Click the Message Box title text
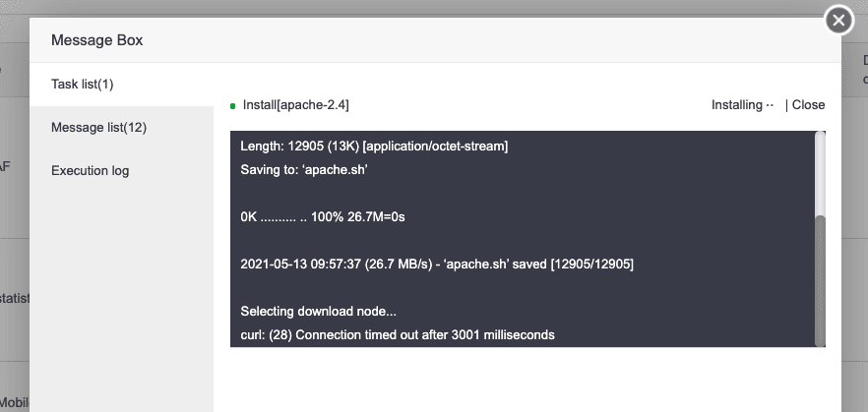This screenshot has height=412, width=868. click(97, 41)
